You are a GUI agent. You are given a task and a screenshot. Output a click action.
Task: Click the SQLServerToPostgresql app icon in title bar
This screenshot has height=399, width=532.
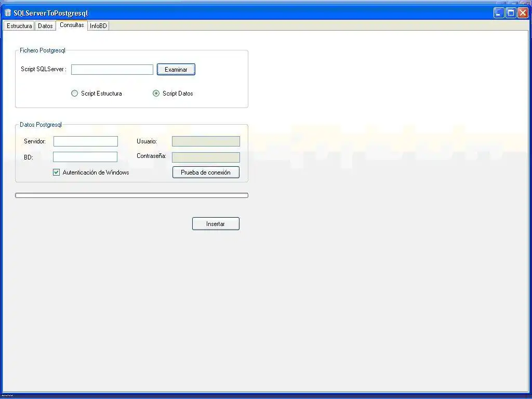click(x=8, y=13)
